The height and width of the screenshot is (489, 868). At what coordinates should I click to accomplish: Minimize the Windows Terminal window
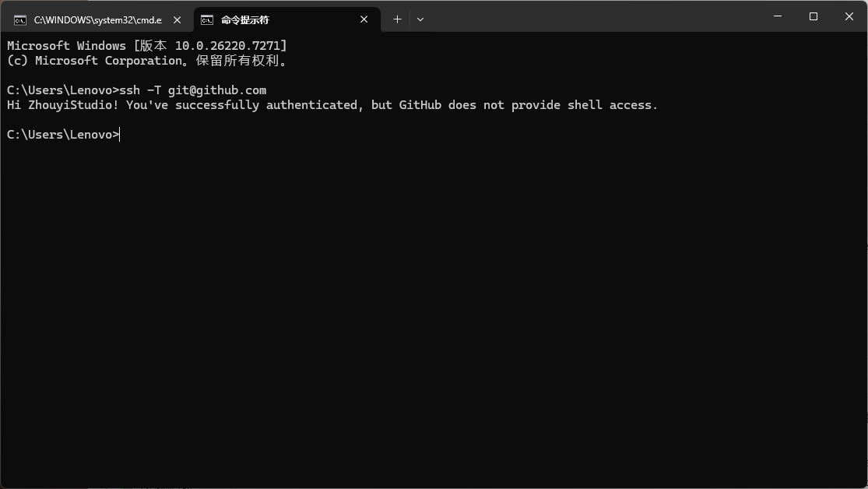tap(776, 16)
